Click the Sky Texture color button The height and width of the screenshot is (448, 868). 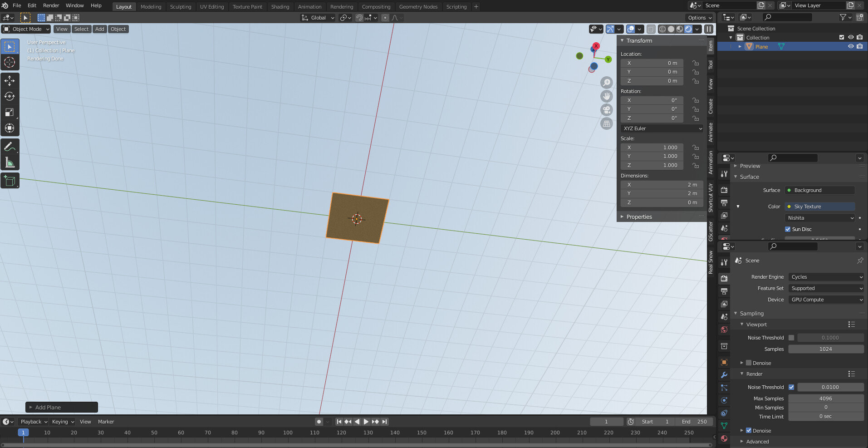(820, 207)
